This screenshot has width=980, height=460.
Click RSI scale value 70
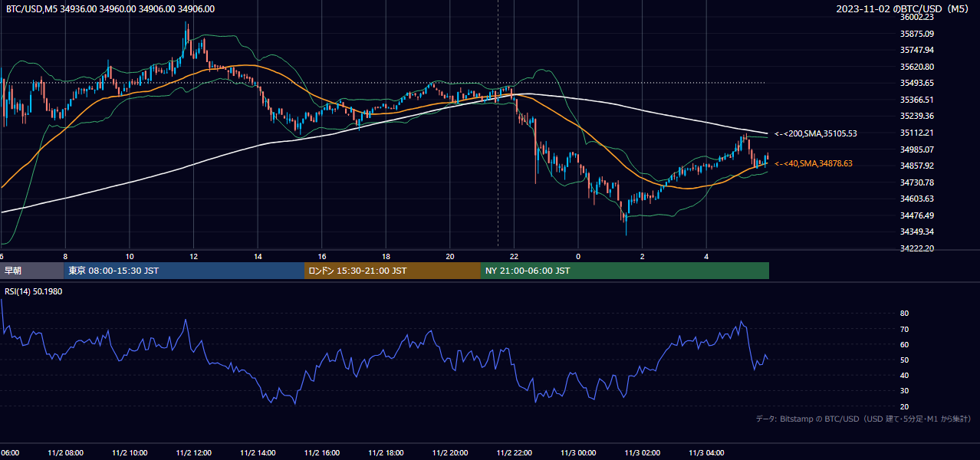(x=904, y=329)
